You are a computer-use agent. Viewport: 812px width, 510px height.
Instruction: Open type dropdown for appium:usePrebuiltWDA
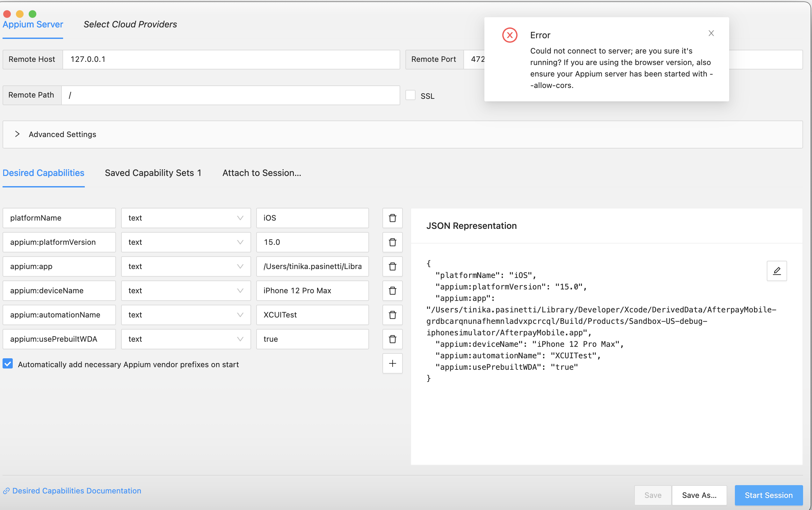pos(186,339)
